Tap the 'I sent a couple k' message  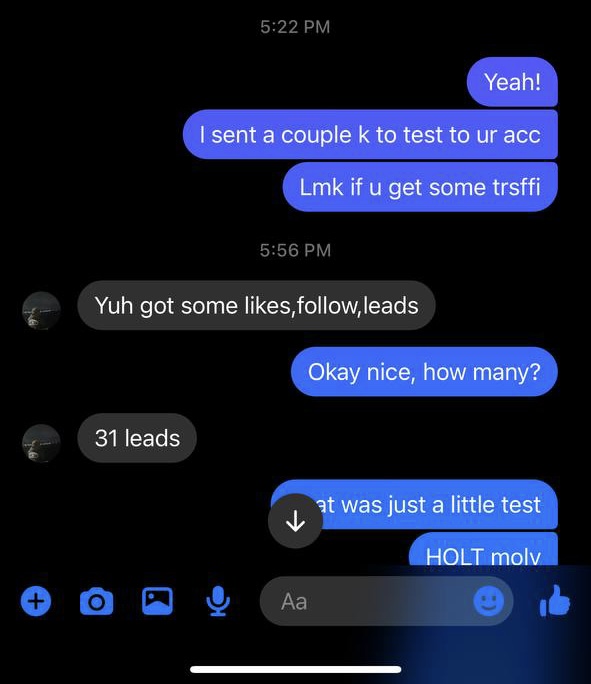[x=370, y=134]
